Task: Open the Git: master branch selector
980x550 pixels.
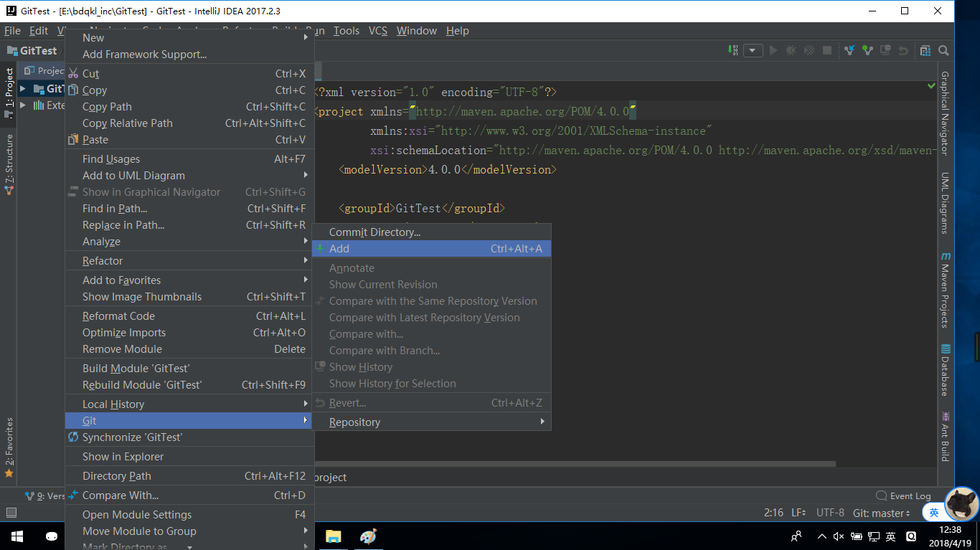Action: pos(882,513)
